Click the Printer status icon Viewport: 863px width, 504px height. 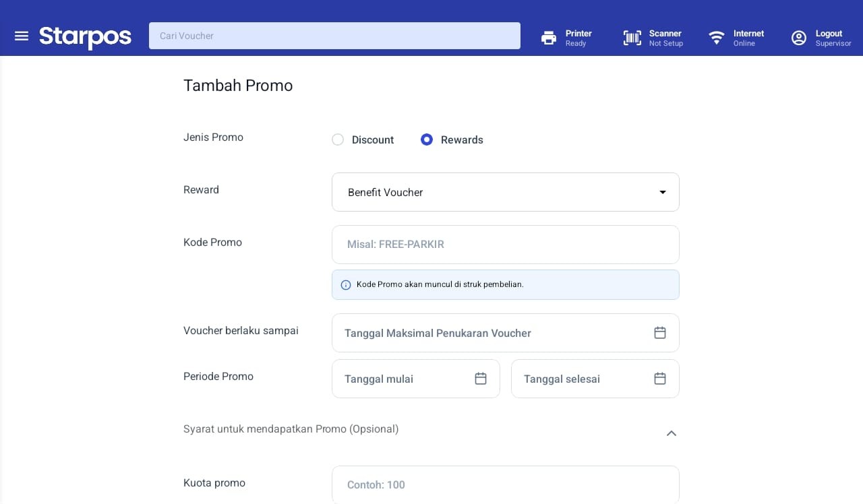pyautogui.click(x=549, y=38)
